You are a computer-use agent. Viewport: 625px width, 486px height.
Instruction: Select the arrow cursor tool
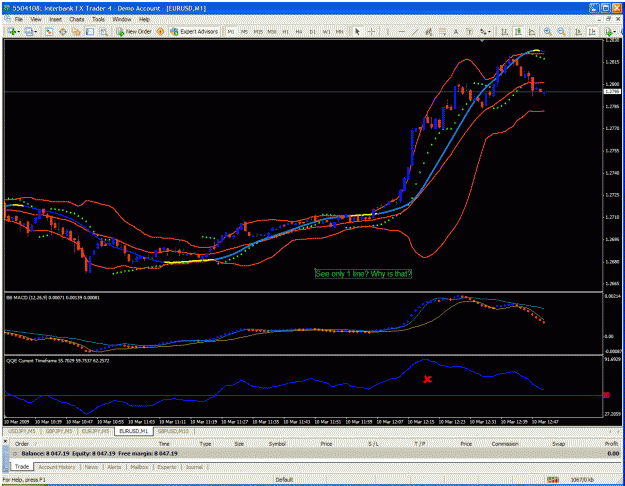358,32
